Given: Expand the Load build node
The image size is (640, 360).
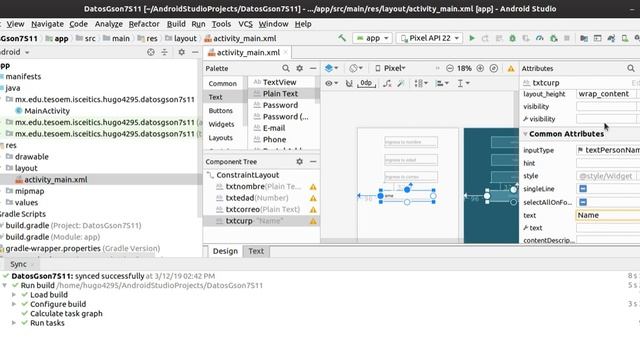Looking at the screenshot, I should tap(14, 295).
